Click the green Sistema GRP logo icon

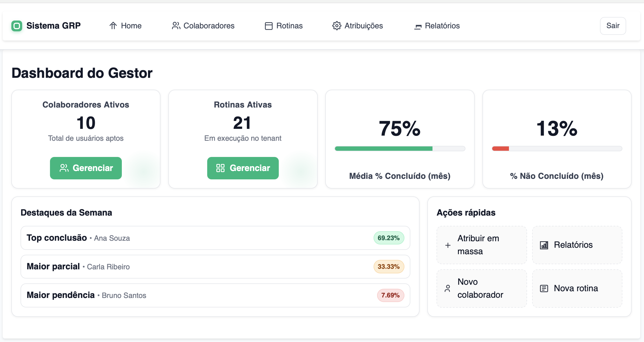click(x=17, y=26)
